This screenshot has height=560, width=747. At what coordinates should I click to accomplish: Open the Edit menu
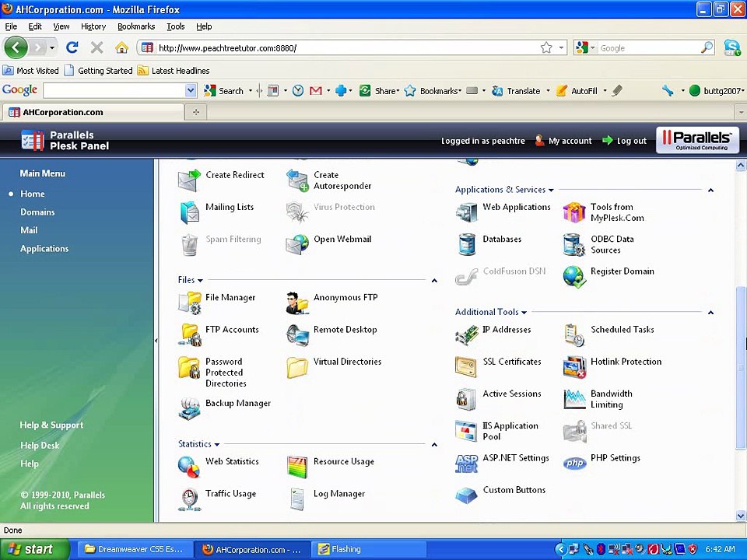pos(35,26)
